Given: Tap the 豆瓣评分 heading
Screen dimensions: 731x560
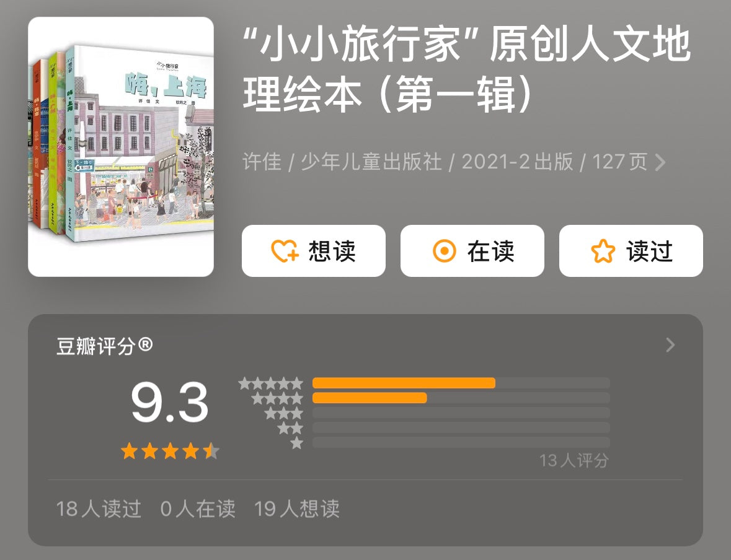Looking at the screenshot, I should (x=104, y=346).
